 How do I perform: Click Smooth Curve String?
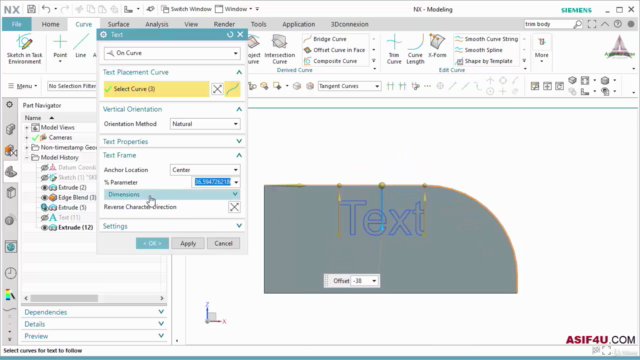(487, 39)
